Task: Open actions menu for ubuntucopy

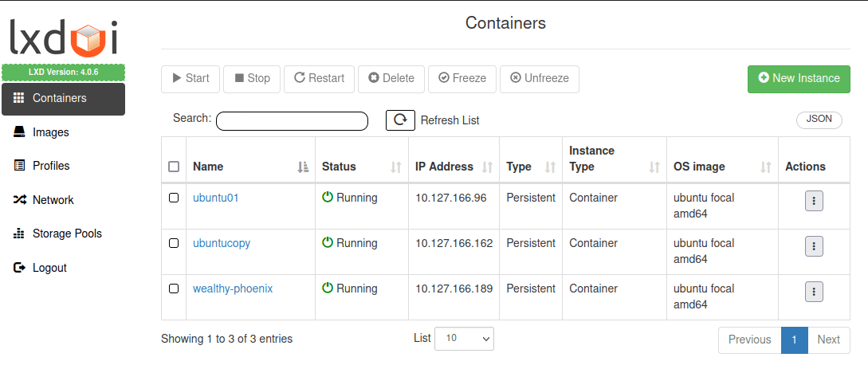Action: click(814, 246)
